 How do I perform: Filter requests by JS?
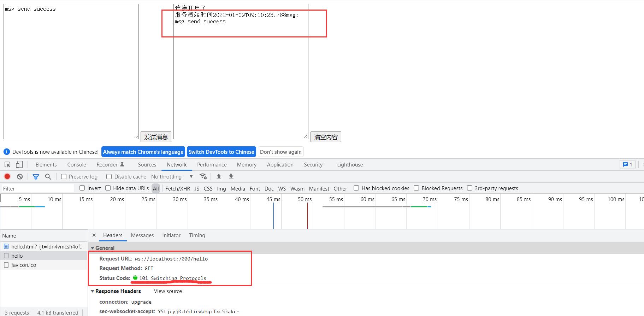(197, 188)
